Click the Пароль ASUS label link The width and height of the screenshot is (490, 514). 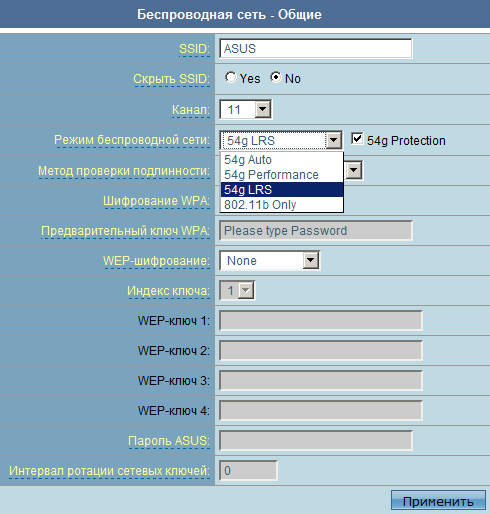169,441
